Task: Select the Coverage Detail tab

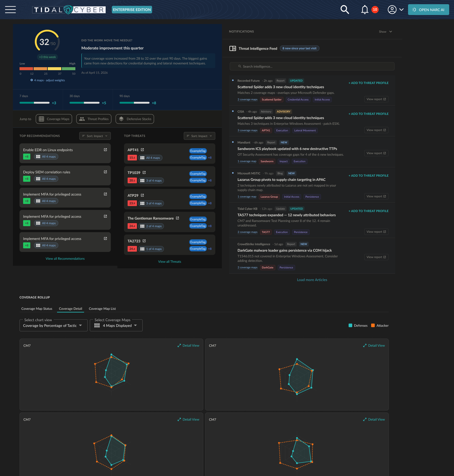Action: click(71, 309)
